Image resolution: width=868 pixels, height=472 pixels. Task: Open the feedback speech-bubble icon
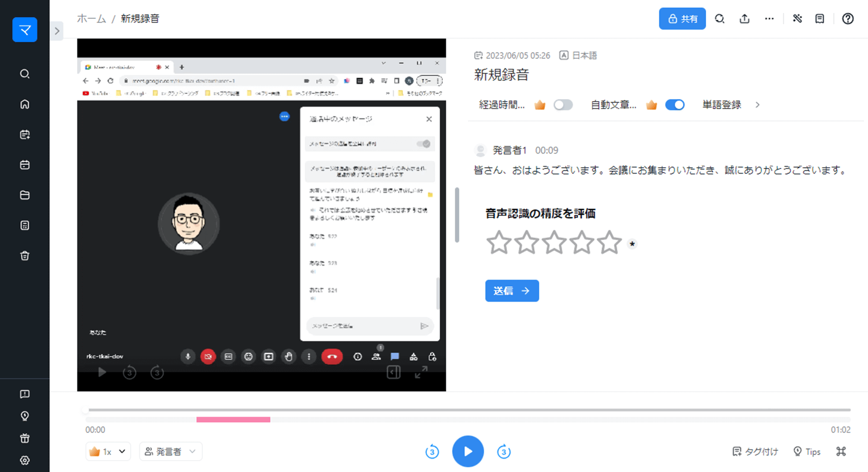(25, 394)
